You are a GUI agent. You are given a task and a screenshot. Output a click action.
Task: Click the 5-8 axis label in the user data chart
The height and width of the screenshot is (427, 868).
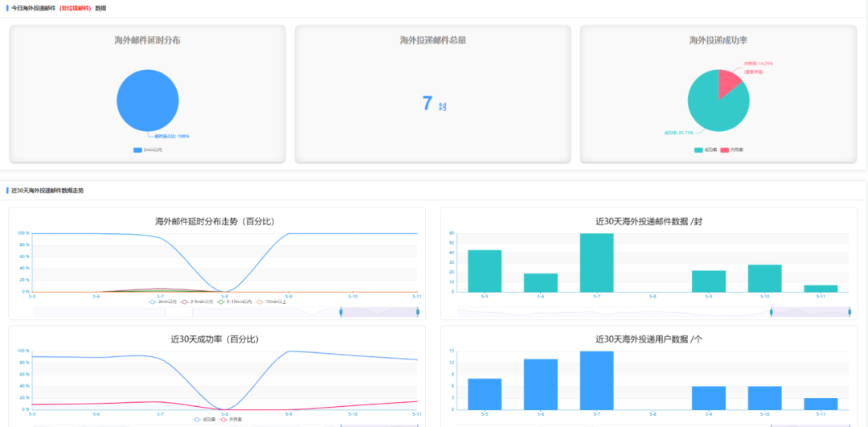point(653,414)
